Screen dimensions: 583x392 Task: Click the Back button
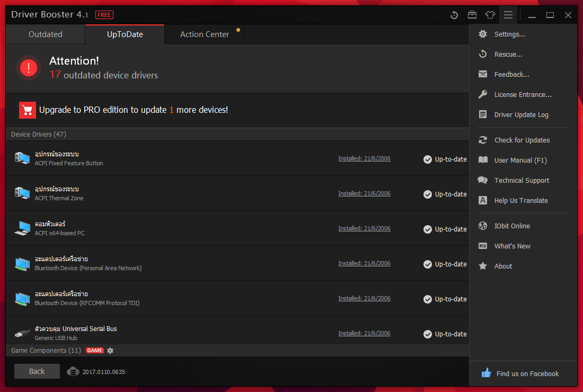pyautogui.click(x=37, y=371)
